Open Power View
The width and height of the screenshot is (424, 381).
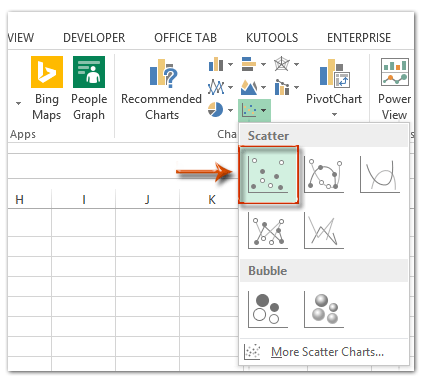[x=395, y=89]
